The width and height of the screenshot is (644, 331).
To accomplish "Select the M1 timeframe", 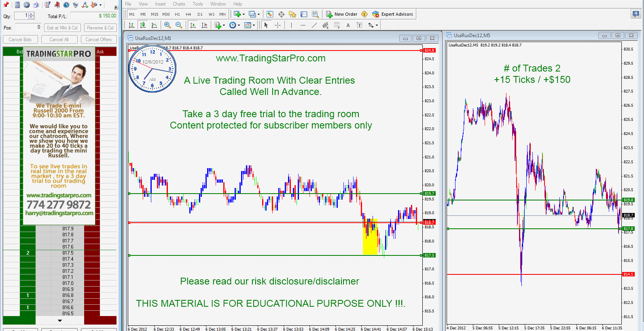I will coord(132,14).
